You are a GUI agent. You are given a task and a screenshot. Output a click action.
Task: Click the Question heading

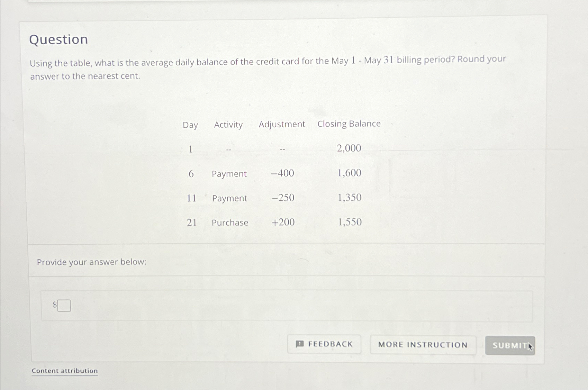tap(58, 39)
